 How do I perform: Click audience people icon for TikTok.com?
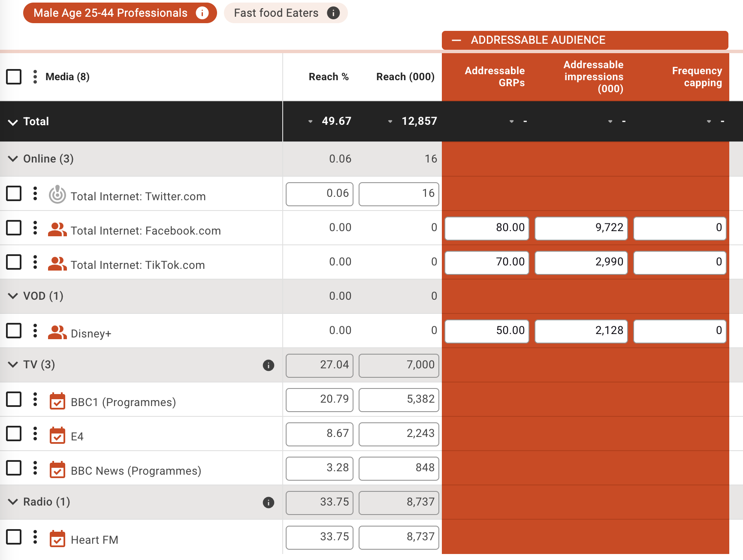tap(57, 264)
